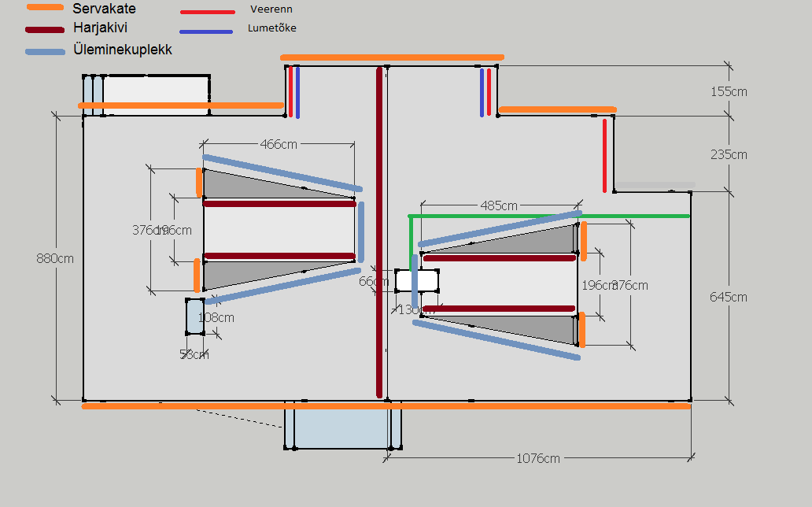Screen dimensions: 812x507
Task: Click the Servakate legend label
Action: pyautogui.click(x=104, y=9)
